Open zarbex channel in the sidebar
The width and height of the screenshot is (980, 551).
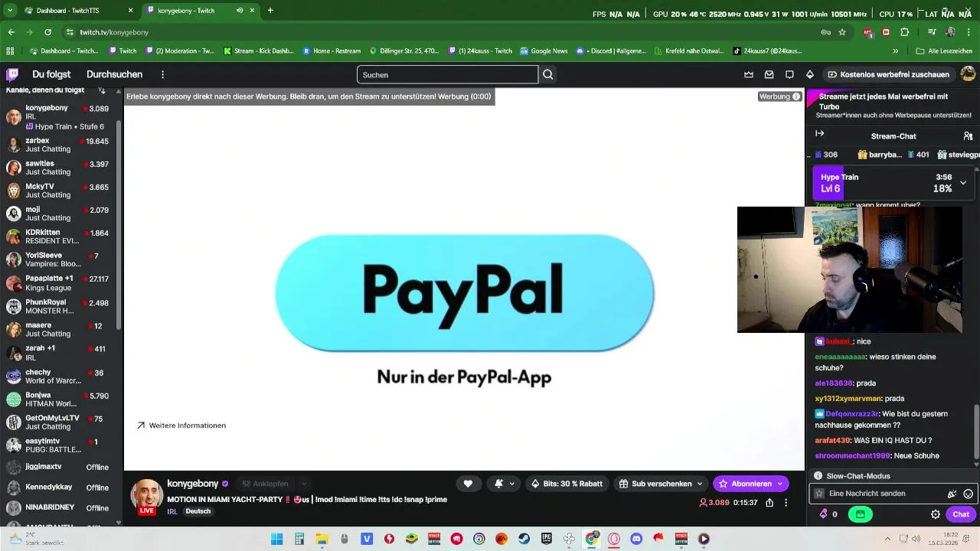pos(60,145)
